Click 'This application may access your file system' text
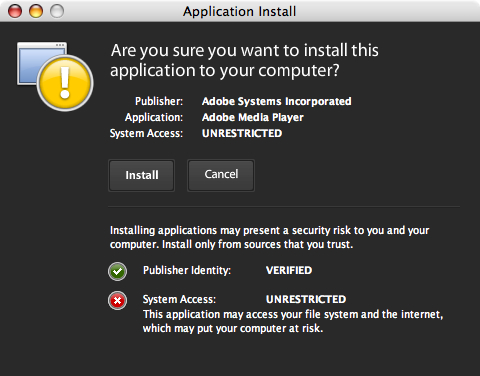Screen dimensions: 480x376 (x=293, y=321)
